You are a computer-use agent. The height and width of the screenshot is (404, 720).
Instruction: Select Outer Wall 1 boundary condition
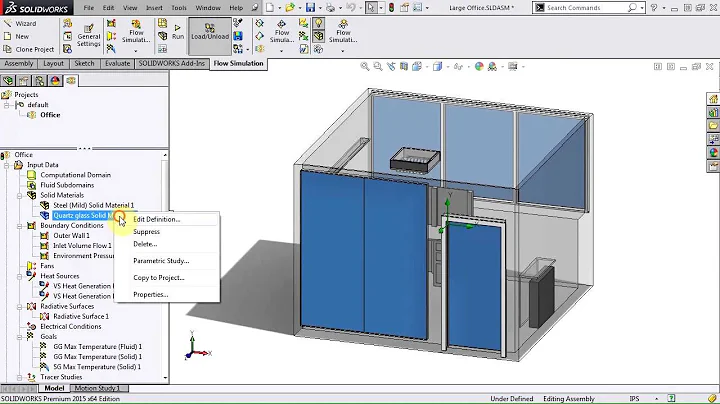[71, 236]
